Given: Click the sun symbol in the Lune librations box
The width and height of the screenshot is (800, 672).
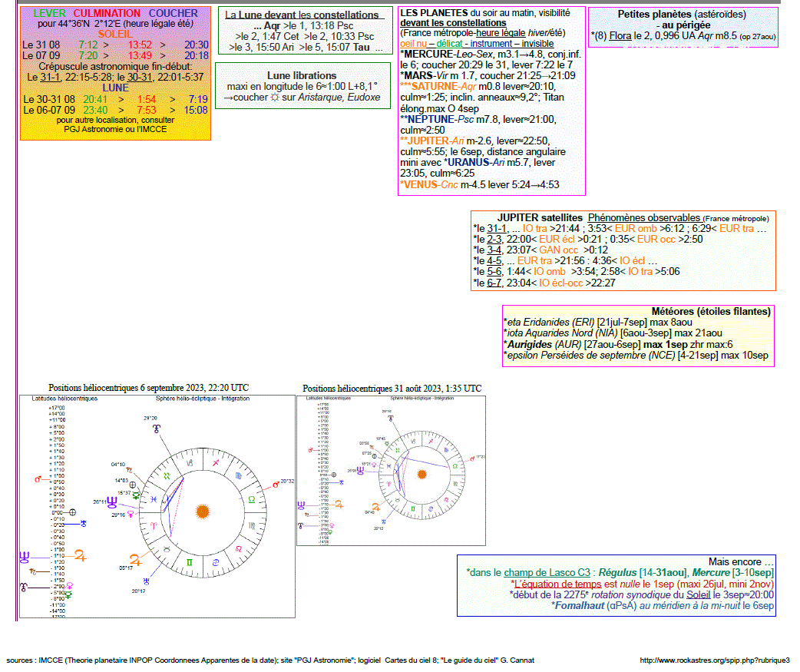Looking at the screenshot, I should [x=275, y=97].
